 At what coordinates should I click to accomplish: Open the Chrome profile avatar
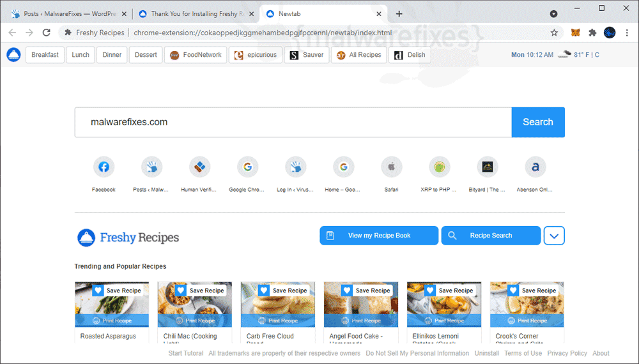[x=610, y=33]
